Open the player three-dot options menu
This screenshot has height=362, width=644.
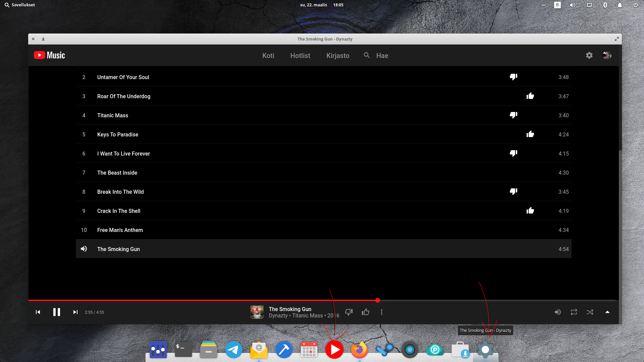click(382, 312)
